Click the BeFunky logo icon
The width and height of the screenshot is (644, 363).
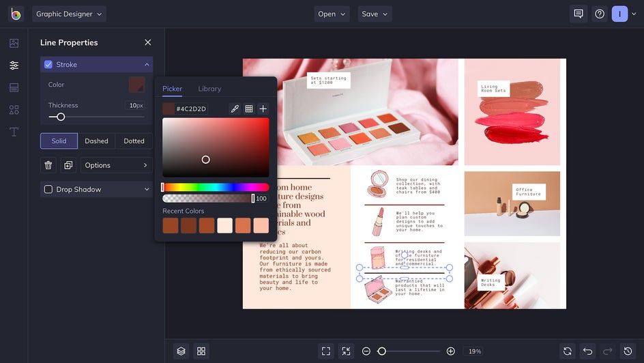click(x=16, y=14)
